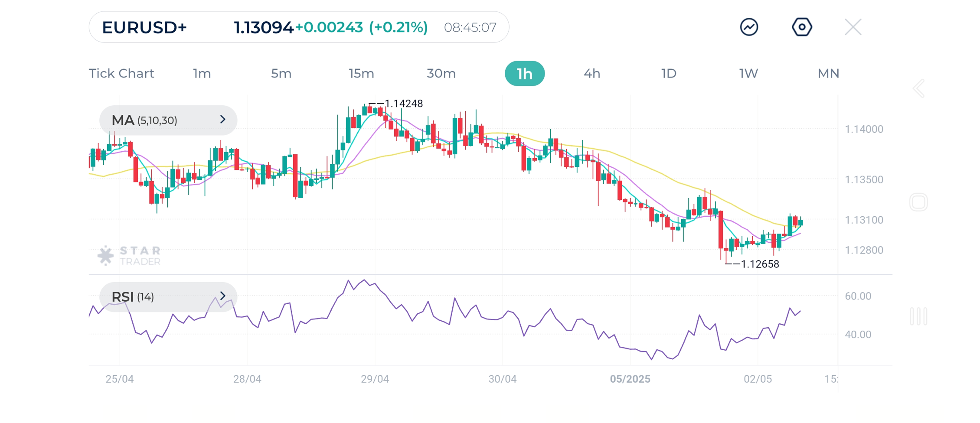Open the EURUSD+ symbol selector
Screen dimensions: 980x423
tap(145, 27)
